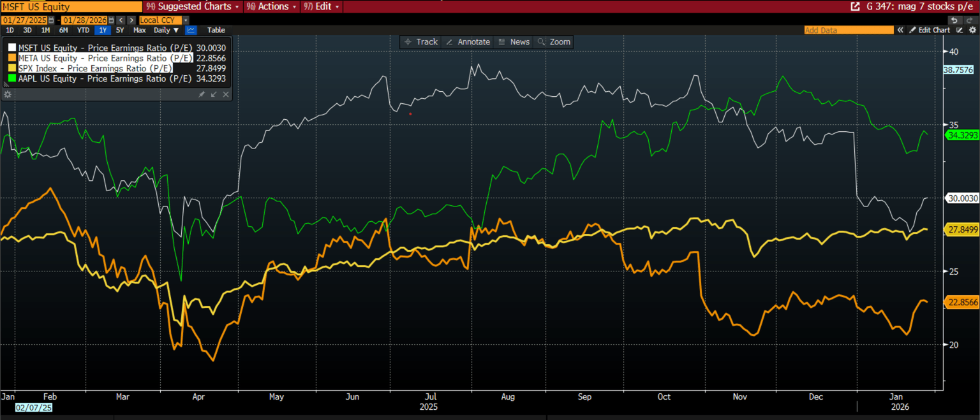Open the Zoom magnifier tool
The height and width of the screenshot is (420, 980).
[x=553, y=41]
